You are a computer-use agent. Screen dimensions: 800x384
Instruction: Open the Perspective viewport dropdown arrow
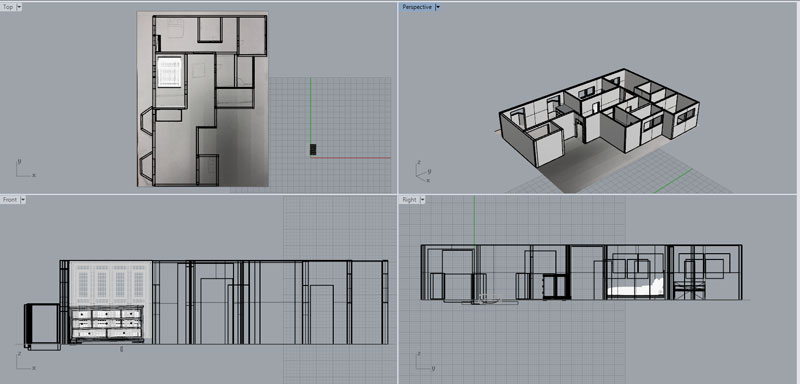coord(438,7)
